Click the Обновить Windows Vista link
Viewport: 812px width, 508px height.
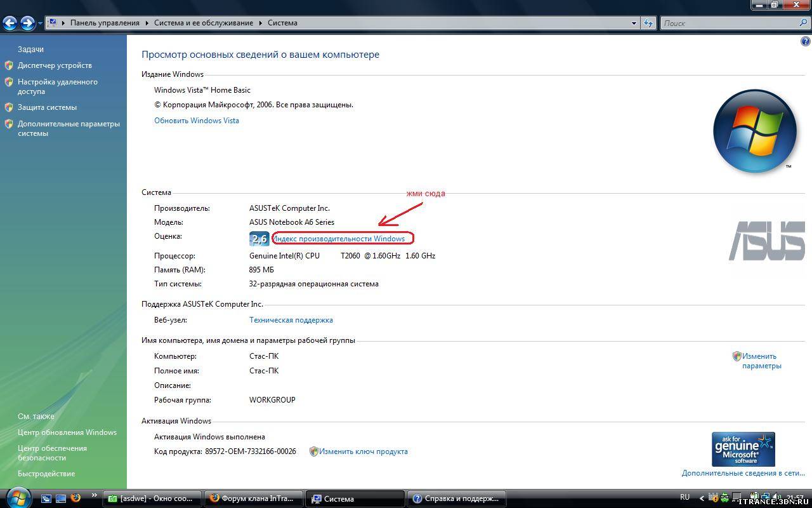coord(197,121)
